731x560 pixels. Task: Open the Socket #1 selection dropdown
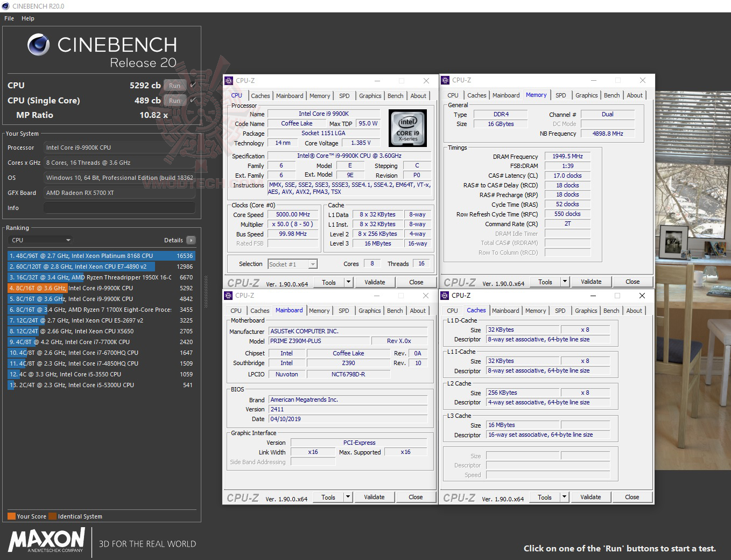click(291, 264)
